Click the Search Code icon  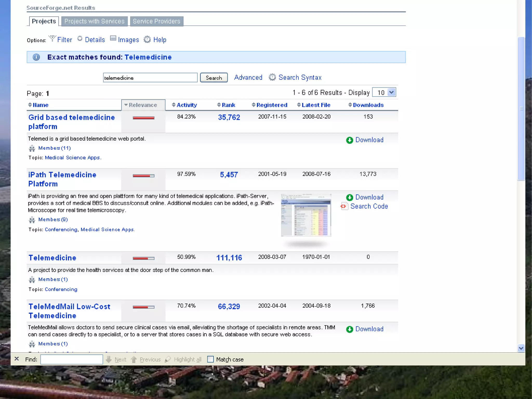pos(344,206)
